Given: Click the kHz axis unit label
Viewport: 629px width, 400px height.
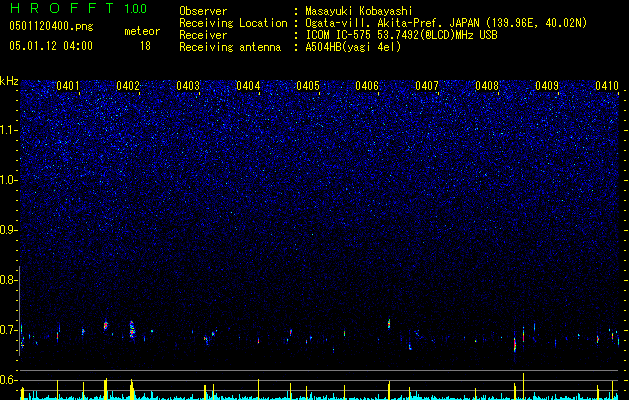Looking at the screenshot, I should (9, 81).
